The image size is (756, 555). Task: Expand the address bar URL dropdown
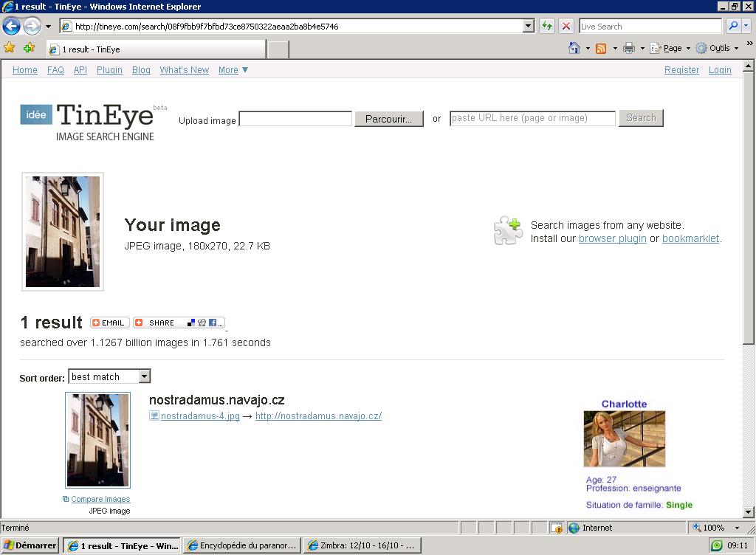(x=528, y=26)
